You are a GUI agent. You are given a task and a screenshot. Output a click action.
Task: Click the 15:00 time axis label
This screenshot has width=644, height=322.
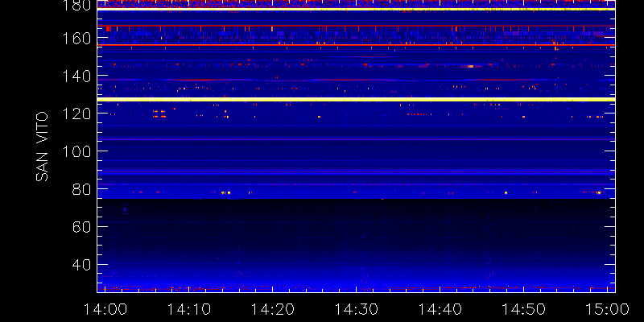tap(609, 309)
